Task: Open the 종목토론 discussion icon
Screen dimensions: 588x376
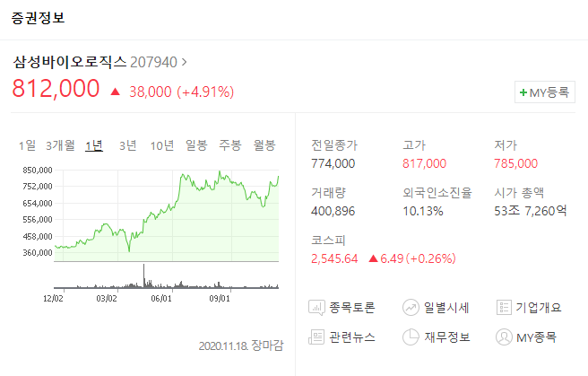Action: [x=316, y=308]
